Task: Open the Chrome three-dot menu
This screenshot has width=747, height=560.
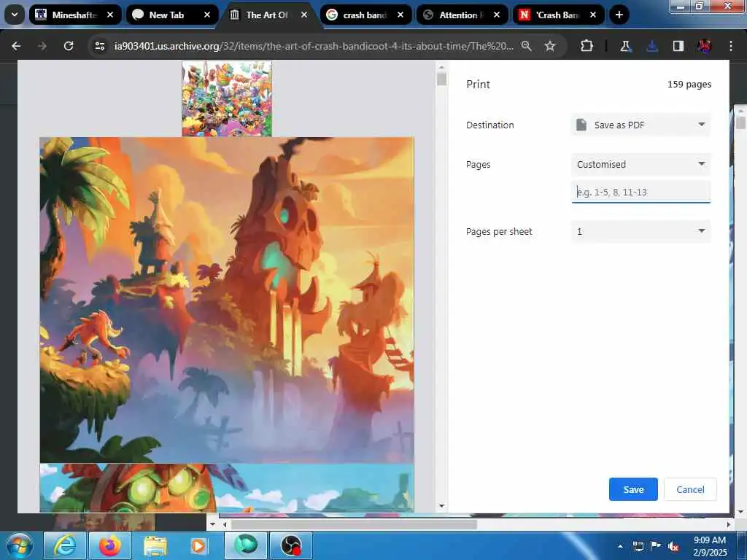Action: click(731, 46)
